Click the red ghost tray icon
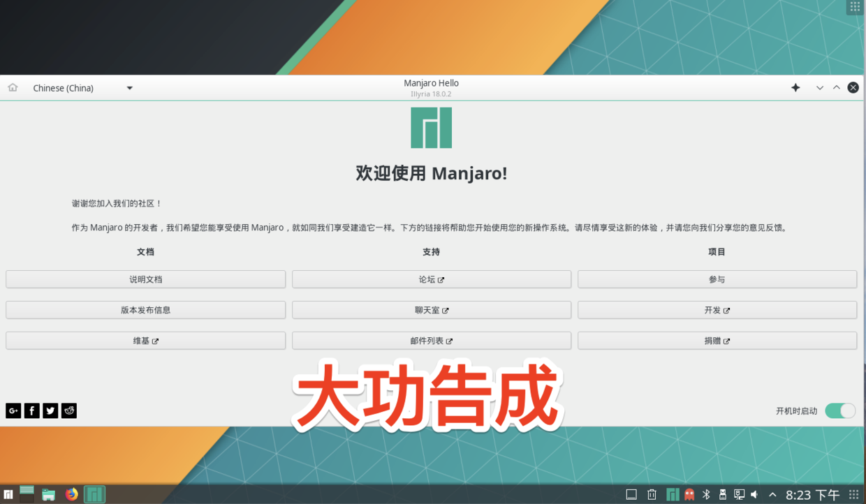This screenshot has height=504, width=866. [x=689, y=495]
